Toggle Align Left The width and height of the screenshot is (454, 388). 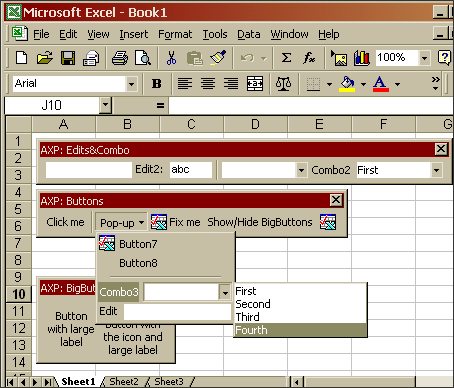pos(185,83)
